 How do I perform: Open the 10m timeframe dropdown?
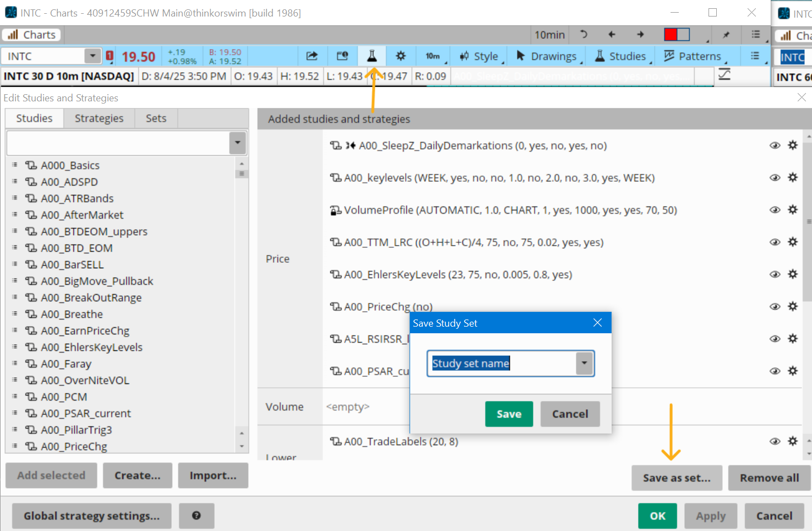coord(434,56)
